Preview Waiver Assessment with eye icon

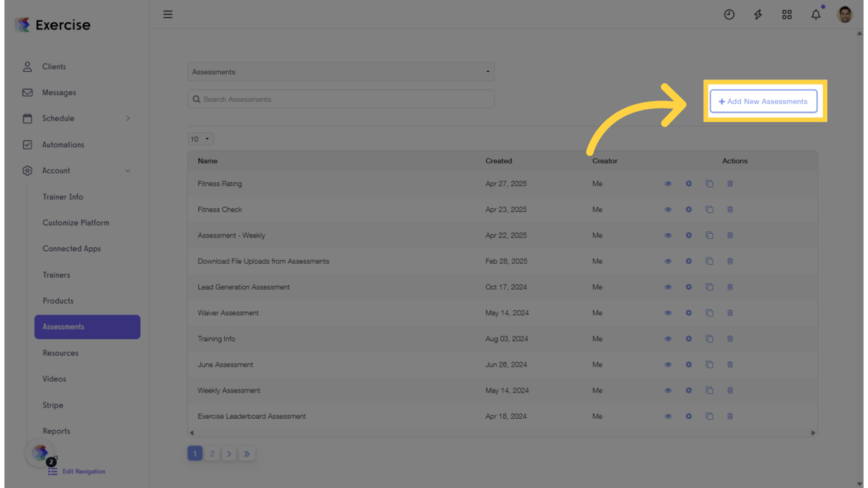click(668, 313)
